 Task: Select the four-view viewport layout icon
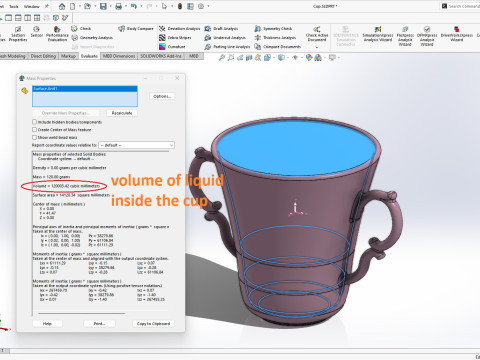37,18
